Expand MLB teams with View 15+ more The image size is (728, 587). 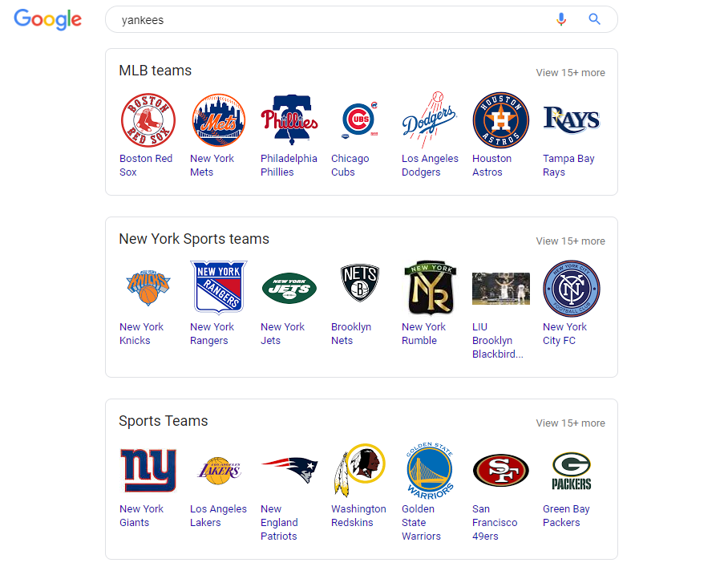click(x=570, y=73)
